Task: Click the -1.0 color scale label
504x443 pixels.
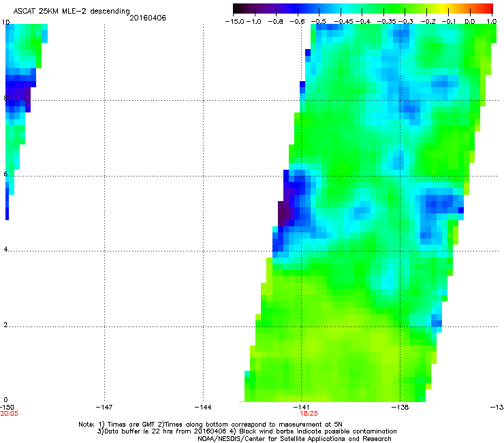Action: point(254,22)
